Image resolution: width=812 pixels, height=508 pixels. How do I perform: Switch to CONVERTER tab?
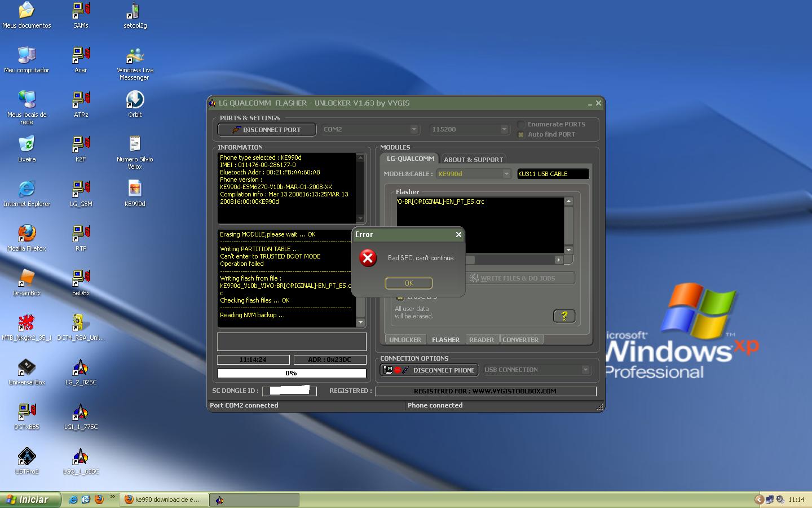[520, 339]
